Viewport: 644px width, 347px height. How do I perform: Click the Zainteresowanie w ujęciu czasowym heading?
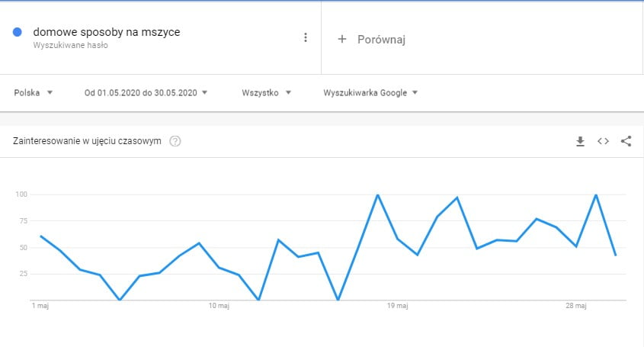(87, 141)
